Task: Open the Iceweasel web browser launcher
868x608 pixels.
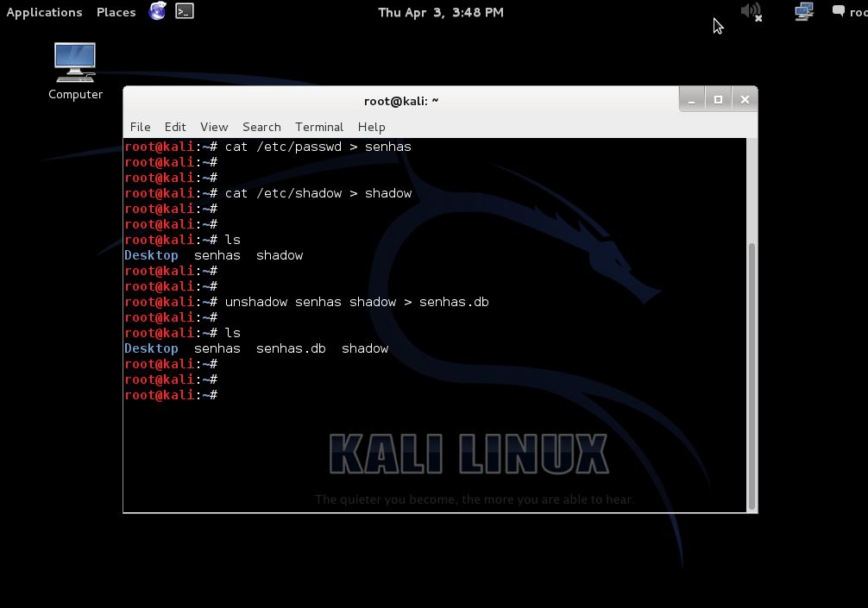Action: pos(157,11)
